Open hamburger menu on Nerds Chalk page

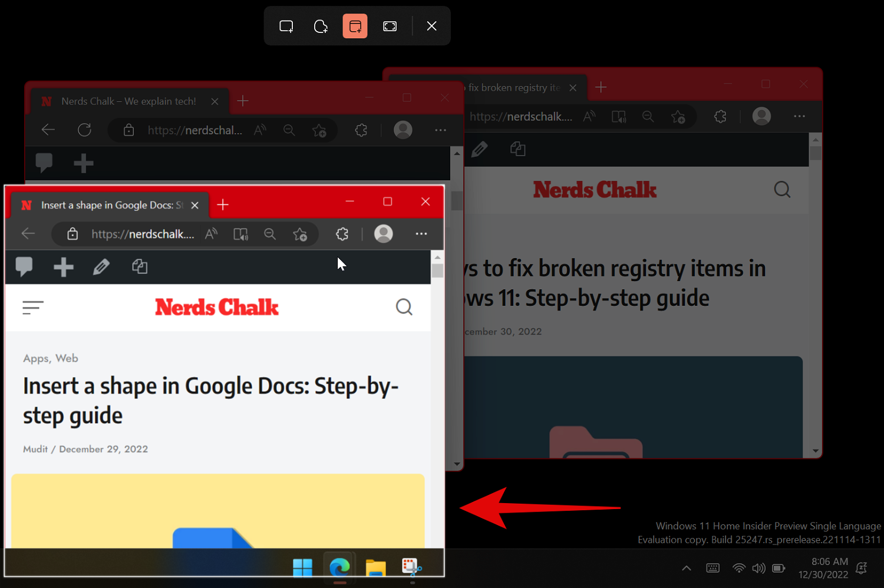click(x=33, y=307)
